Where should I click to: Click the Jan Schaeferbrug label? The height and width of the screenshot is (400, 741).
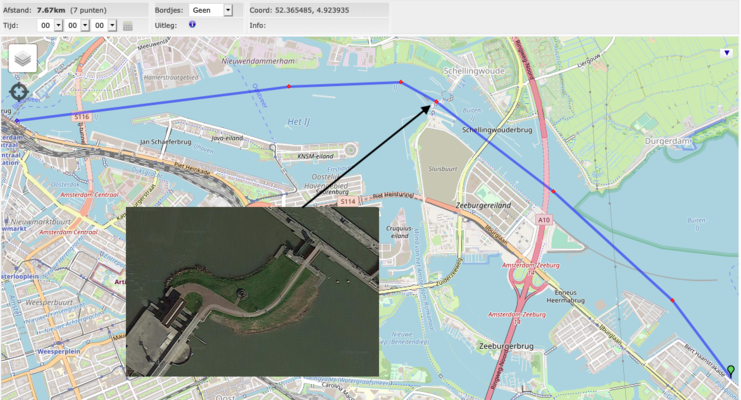click(166, 142)
